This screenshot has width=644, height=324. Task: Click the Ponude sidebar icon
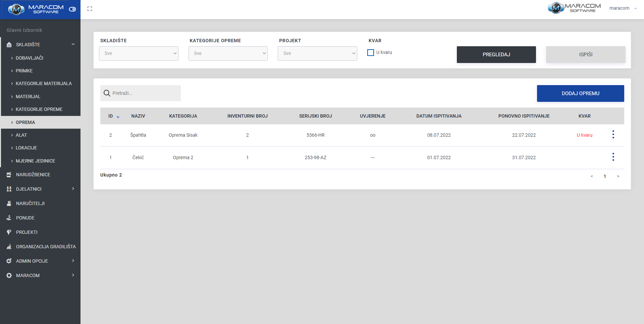(9, 218)
